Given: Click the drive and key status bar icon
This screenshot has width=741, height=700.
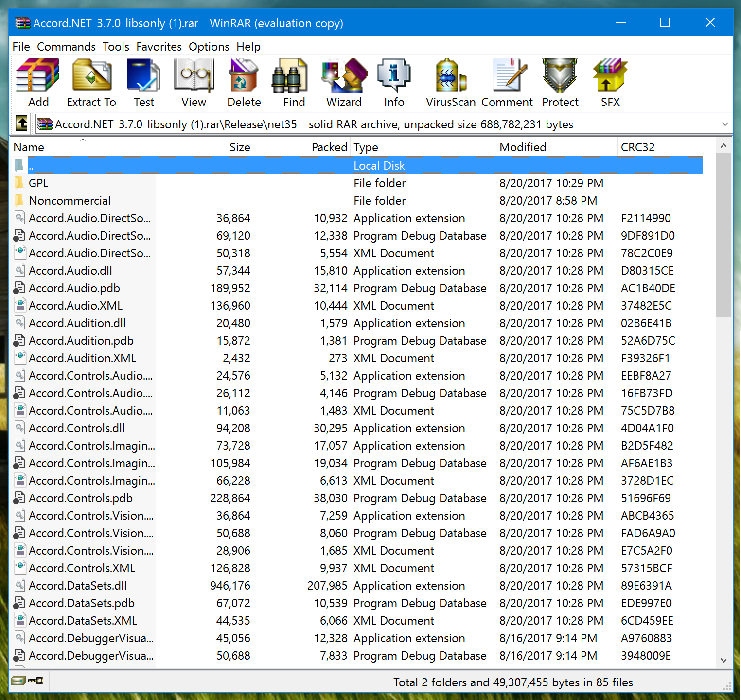Looking at the screenshot, I should tap(27, 681).
